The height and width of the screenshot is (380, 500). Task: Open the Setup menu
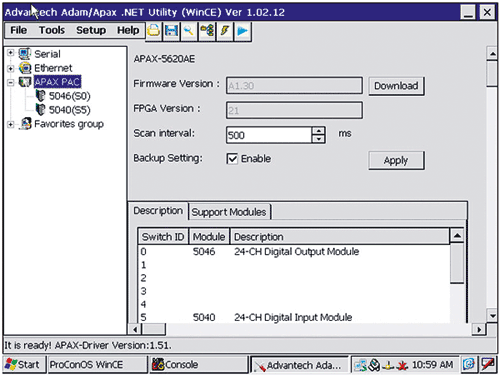[91, 30]
